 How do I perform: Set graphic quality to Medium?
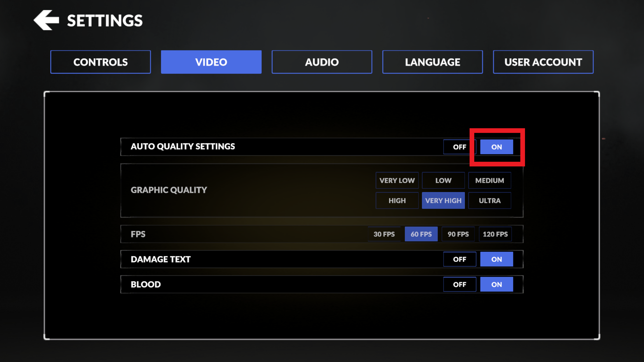point(489,180)
